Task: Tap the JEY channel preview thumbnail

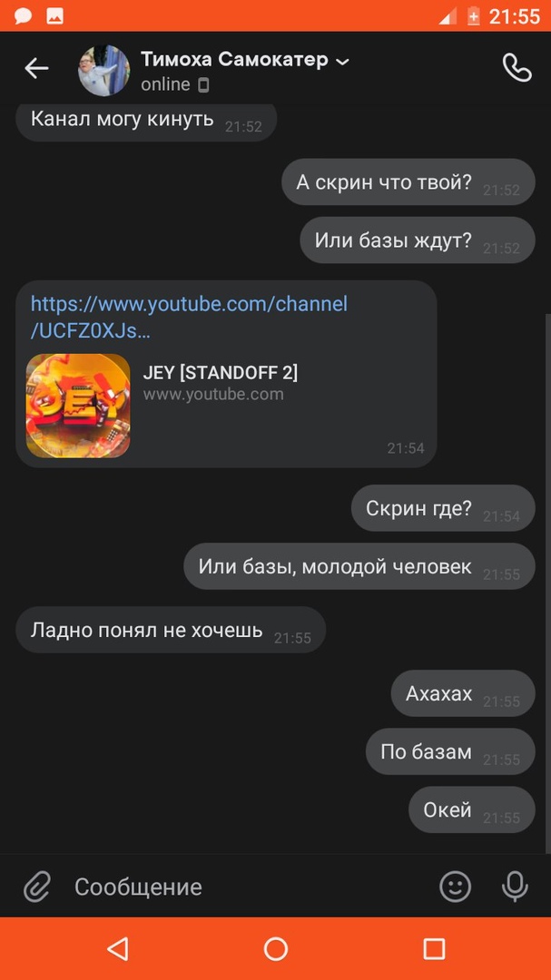Action: tap(78, 406)
